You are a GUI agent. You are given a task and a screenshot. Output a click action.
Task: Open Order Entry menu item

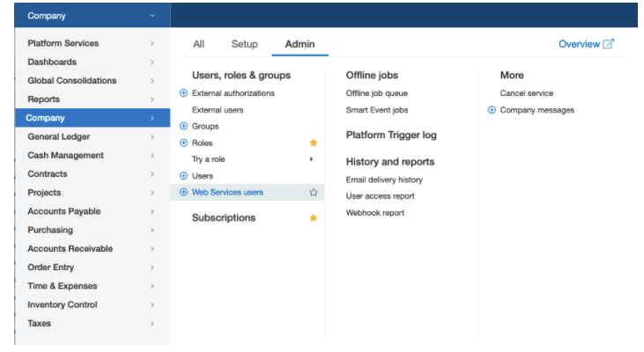93,267
